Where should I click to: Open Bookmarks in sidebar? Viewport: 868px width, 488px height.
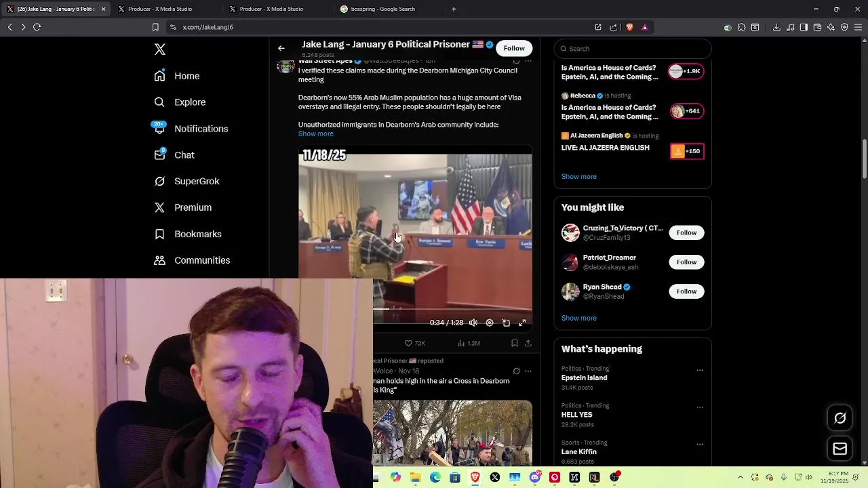(x=187, y=234)
